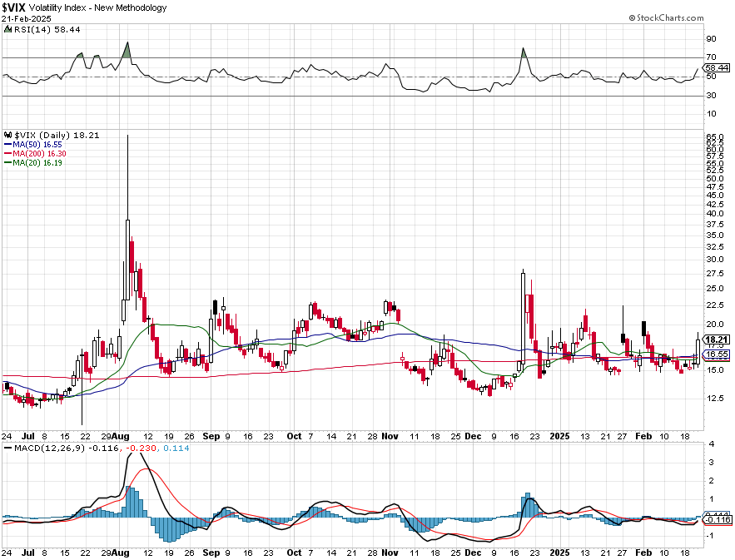Viewport: 735px width, 560px height.
Task: Click the copyright symbol of StockCharts.com watermark
Action: 632,17
